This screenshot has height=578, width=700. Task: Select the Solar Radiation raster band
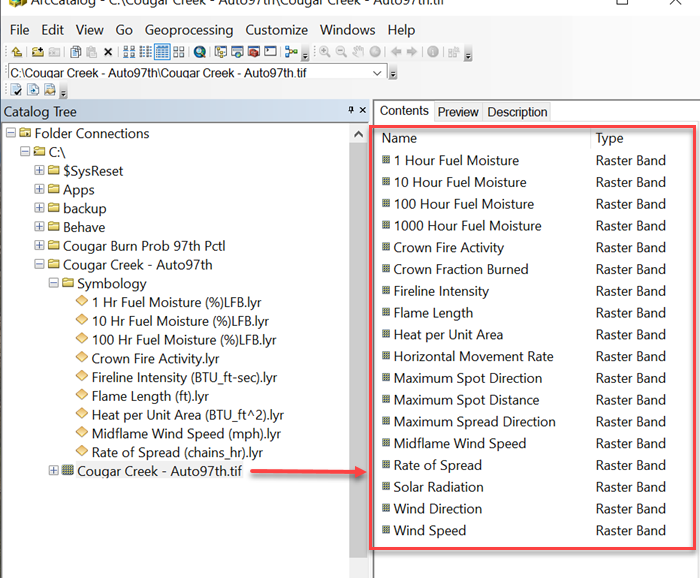coord(438,487)
